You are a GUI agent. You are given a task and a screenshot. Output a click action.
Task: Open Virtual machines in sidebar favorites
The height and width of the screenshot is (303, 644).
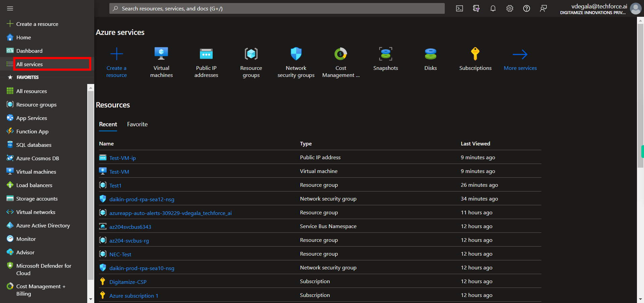click(36, 172)
